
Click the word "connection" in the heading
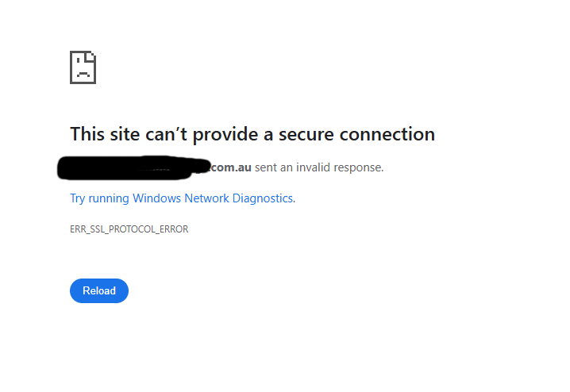pyautogui.click(x=387, y=134)
